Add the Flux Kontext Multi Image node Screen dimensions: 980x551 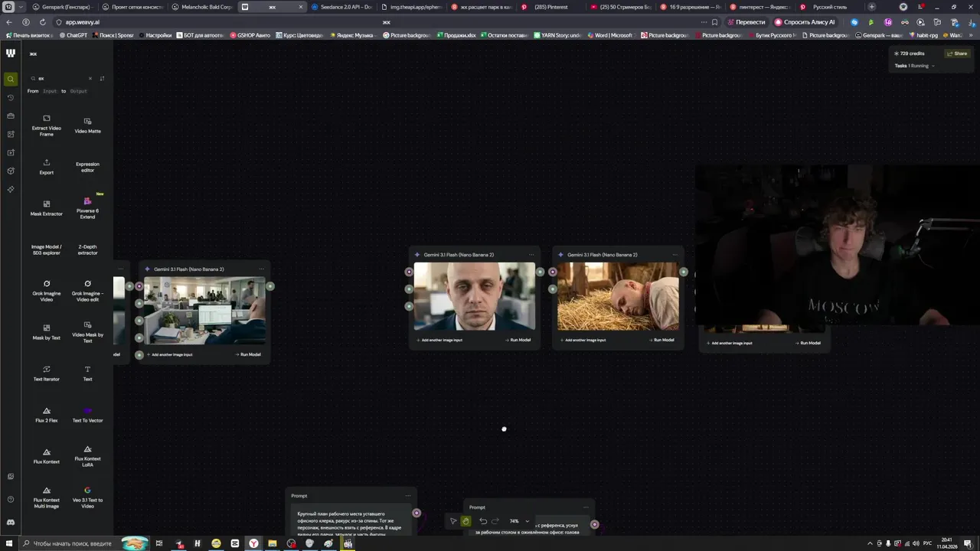click(47, 497)
